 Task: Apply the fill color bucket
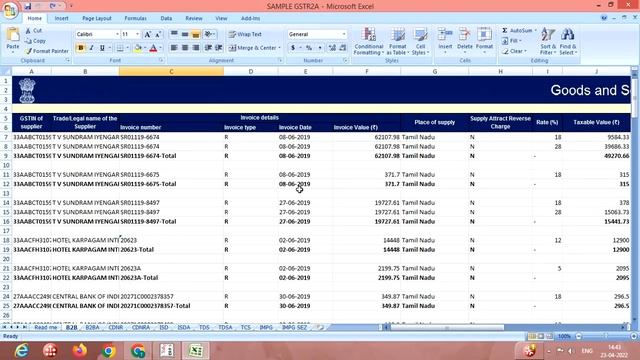[x=138, y=48]
